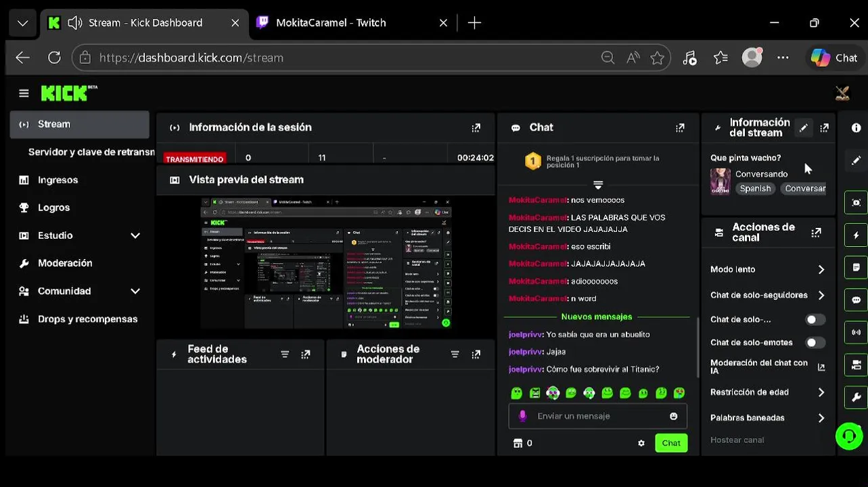Pop out the Acciones de canal panel
The width and height of the screenshot is (868, 487).
pos(817,233)
